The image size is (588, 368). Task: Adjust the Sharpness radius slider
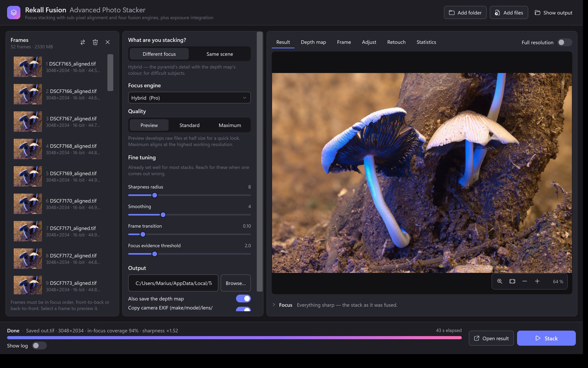point(189,195)
